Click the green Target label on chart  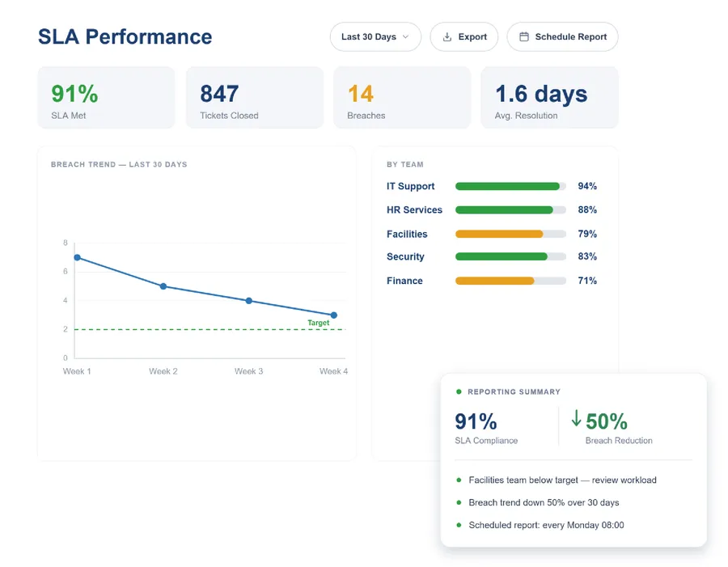coord(319,322)
